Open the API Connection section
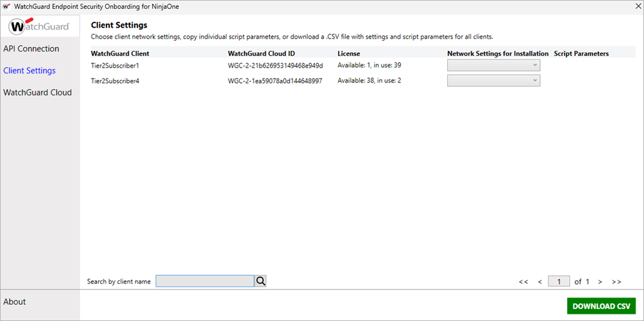 pyautogui.click(x=31, y=49)
